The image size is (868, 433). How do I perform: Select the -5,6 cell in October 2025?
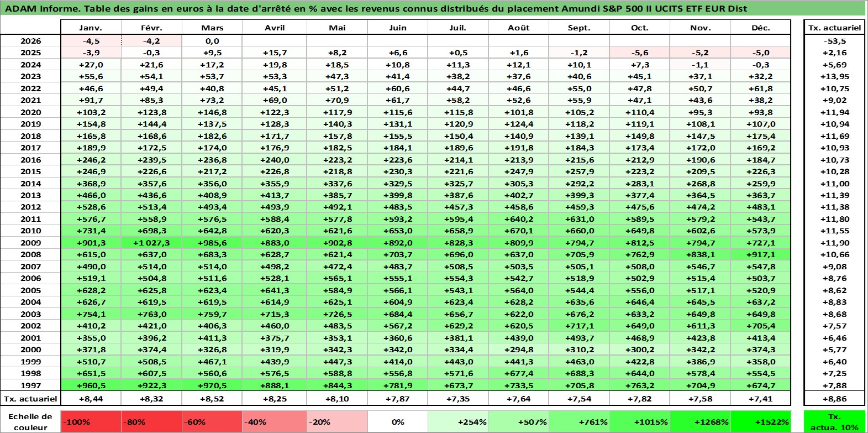tap(640, 53)
